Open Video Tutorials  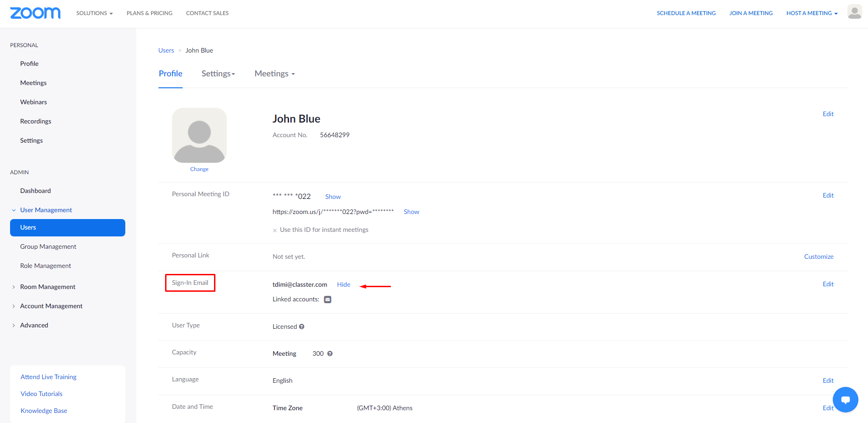click(x=42, y=394)
